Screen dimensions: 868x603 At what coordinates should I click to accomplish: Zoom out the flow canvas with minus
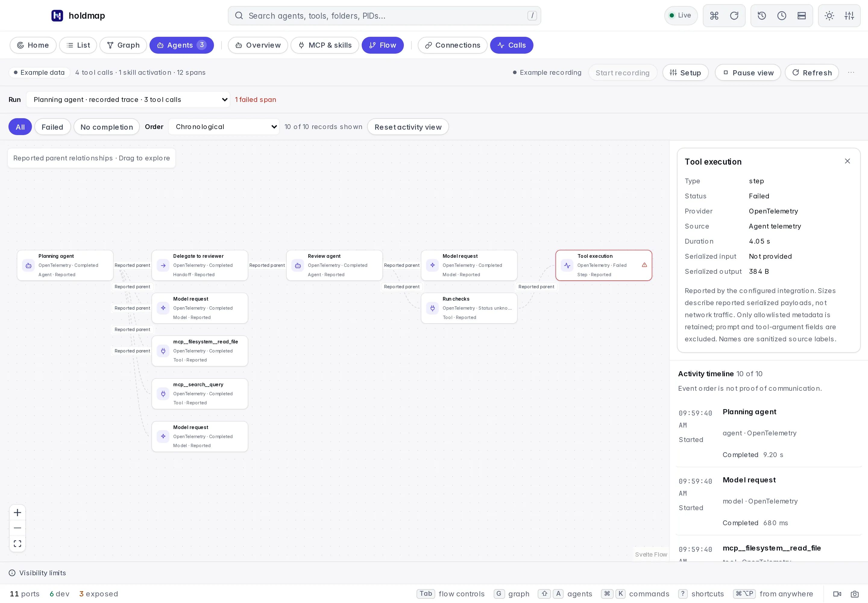tap(17, 528)
